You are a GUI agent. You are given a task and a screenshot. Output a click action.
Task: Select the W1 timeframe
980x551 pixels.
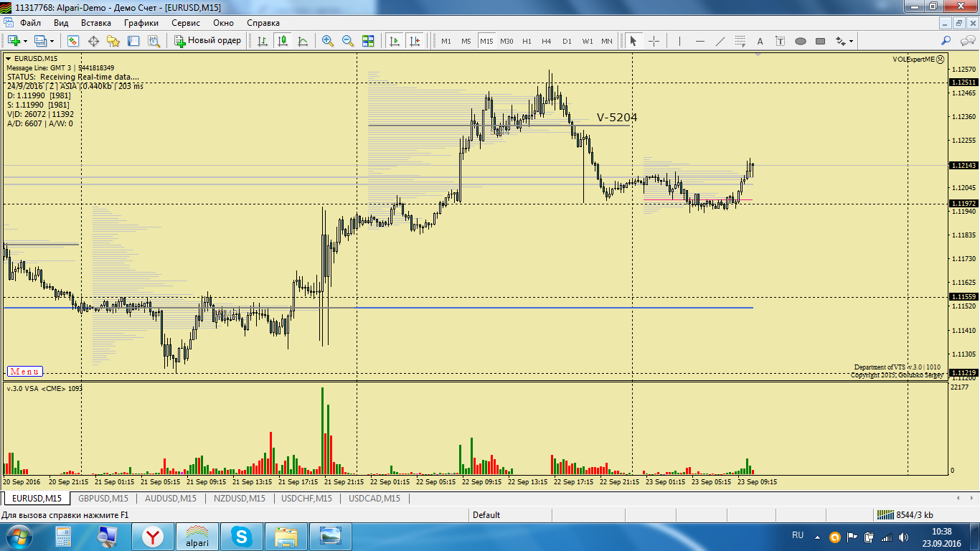coord(587,41)
